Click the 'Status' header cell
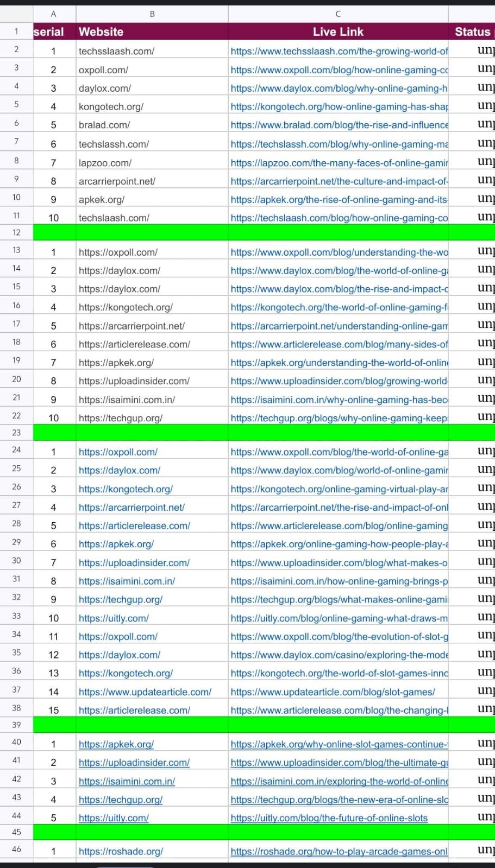Viewport: 495px width, 868px height. 472,31
